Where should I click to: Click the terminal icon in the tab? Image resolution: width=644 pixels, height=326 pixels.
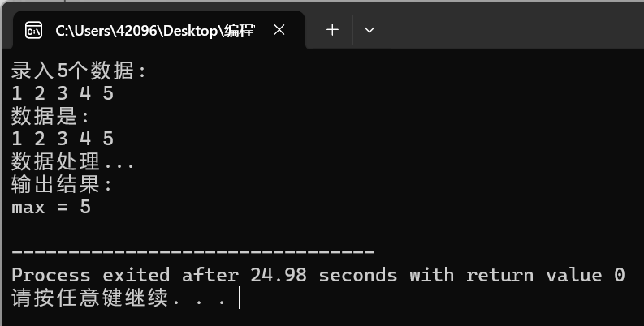(x=33, y=31)
